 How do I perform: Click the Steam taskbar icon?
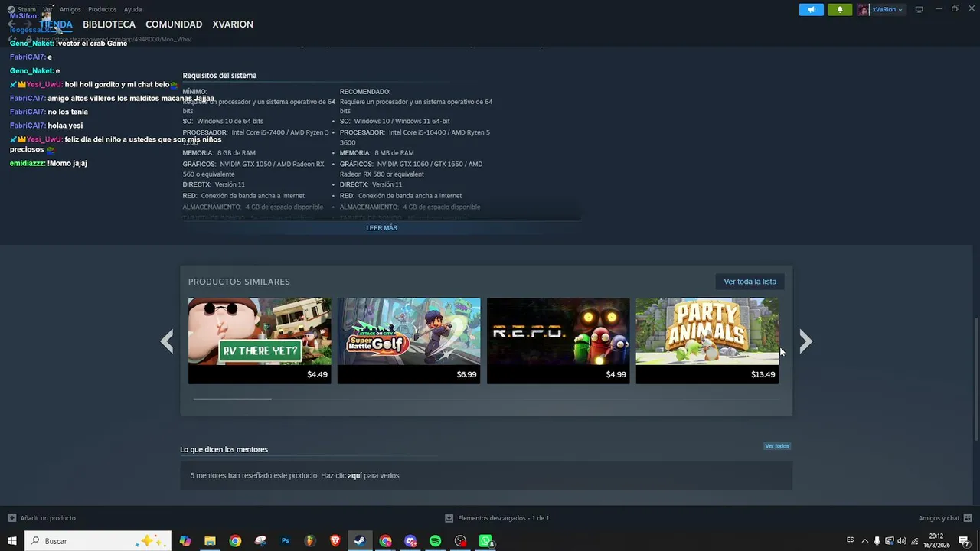point(360,541)
